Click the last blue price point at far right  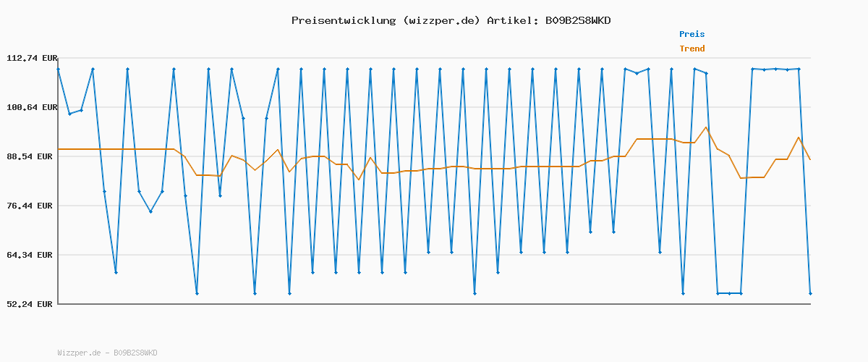point(810,293)
